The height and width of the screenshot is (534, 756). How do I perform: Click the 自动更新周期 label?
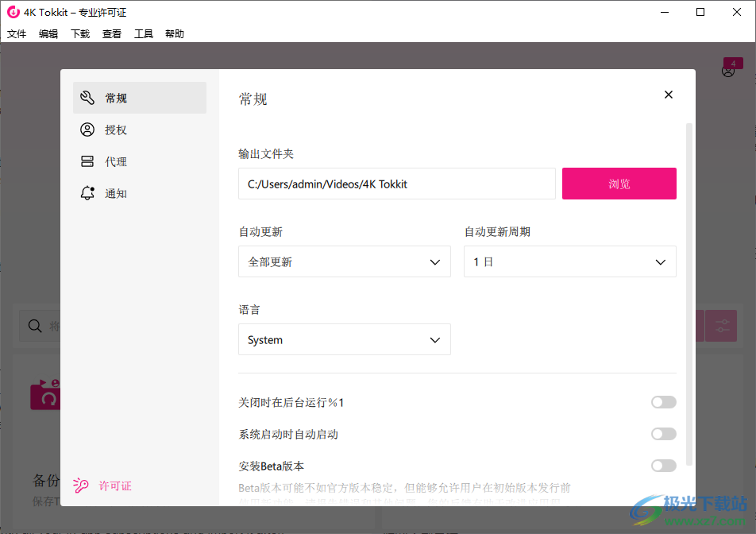tap(498, 232)
